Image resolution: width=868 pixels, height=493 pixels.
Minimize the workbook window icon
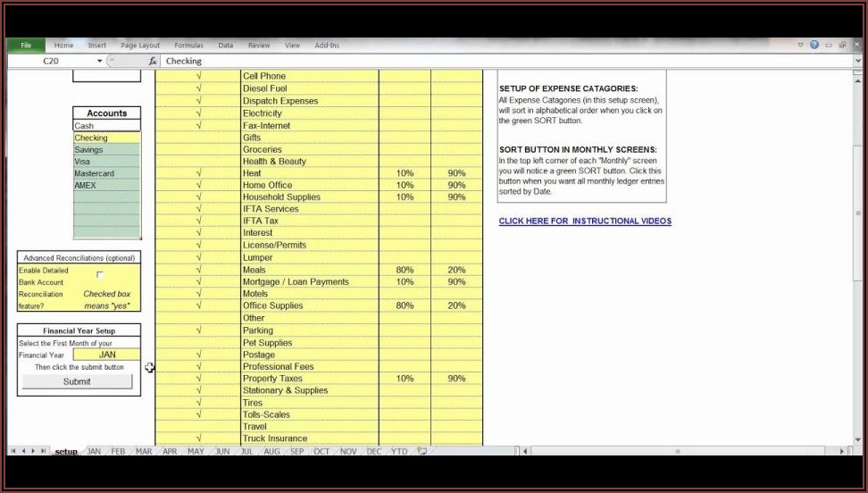point(829,45)
